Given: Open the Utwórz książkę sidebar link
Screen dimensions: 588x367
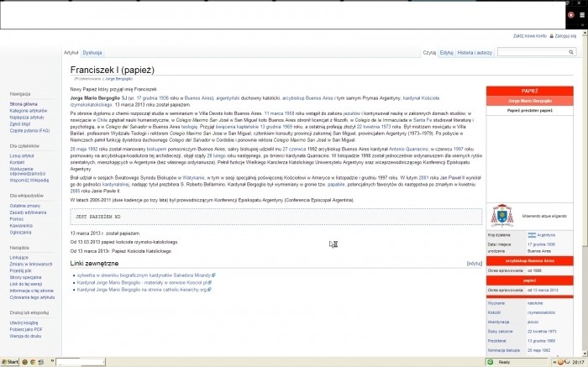Looking at the screenshot, I should tap(24, 322).
